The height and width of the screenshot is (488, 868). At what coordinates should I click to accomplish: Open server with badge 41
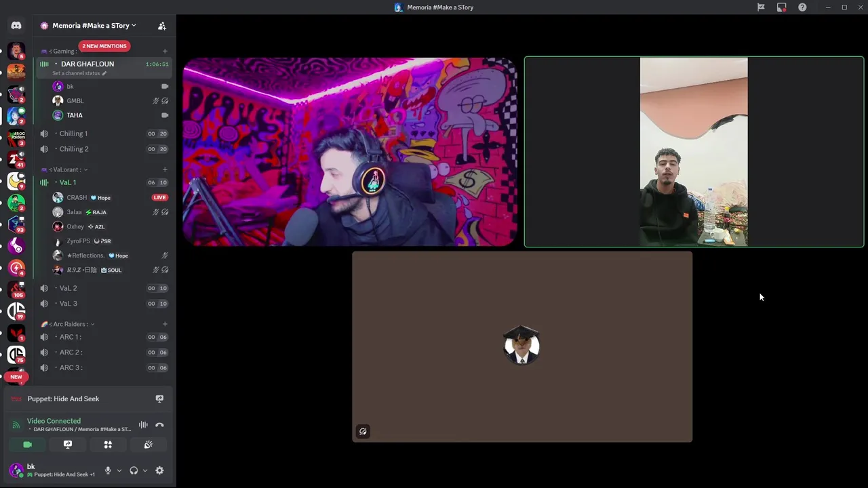point(16,159)
